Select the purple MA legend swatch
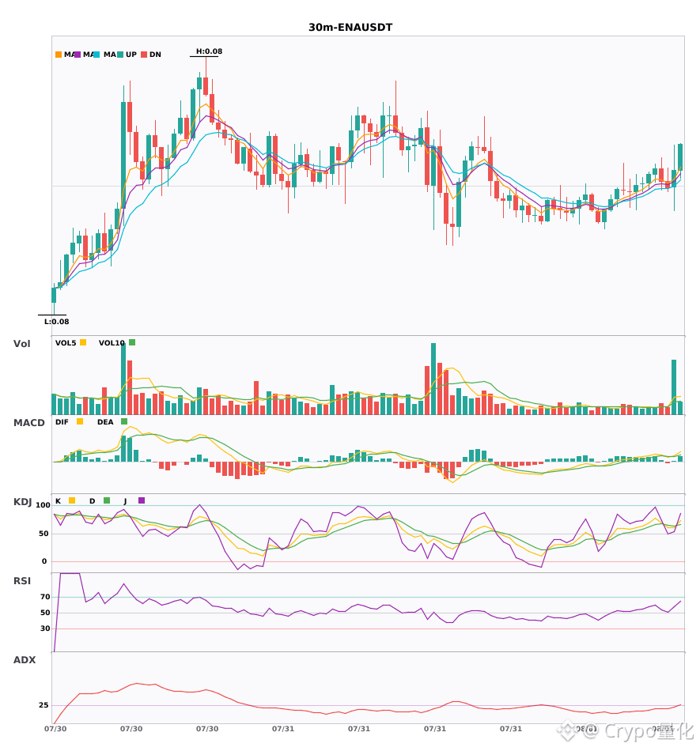This screenshot has height=751, width=700. click(78, 55)
